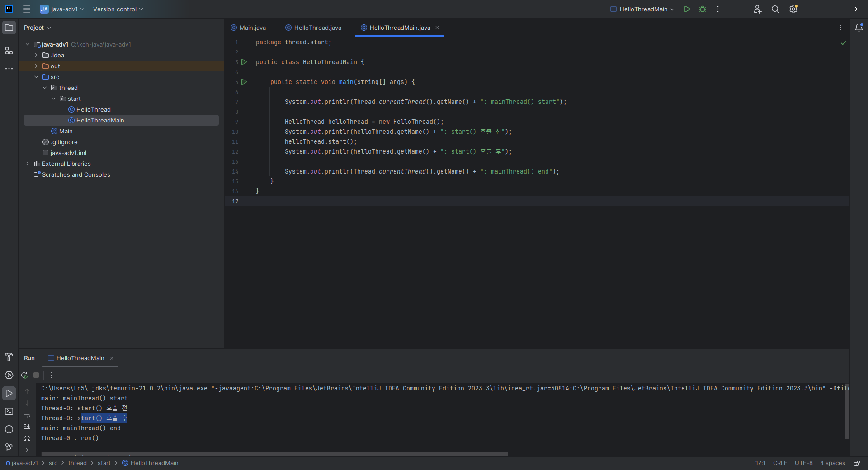Image resolution: width=868 pixels, height=470 pixels.
Task: Click the 4 spaces indent widget
Action: (x=832, y=463)
